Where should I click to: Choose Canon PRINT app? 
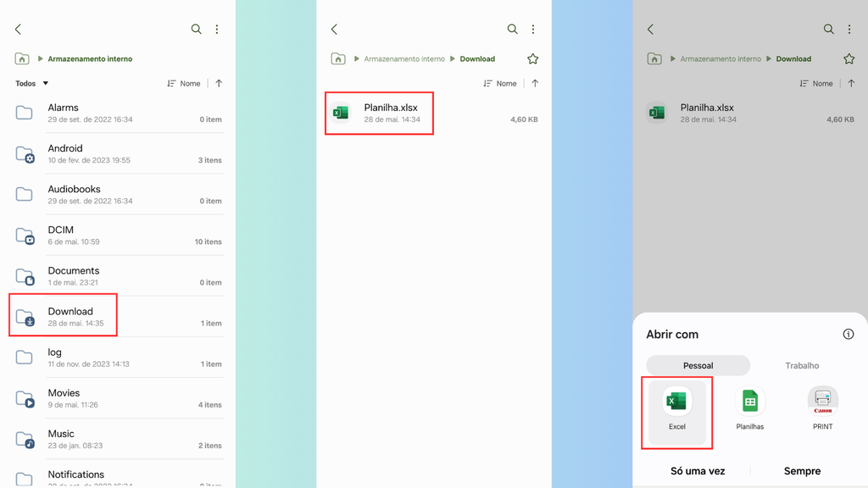coord(822,409)
